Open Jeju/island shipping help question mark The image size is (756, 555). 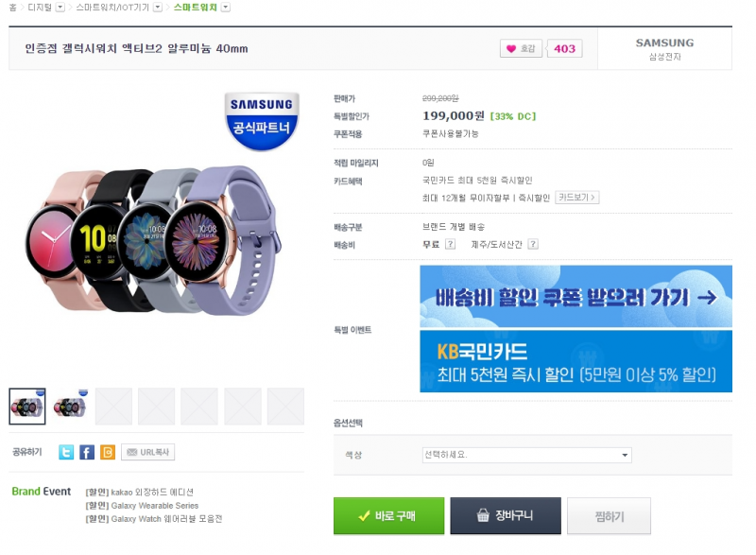click(x=533, y=244)
